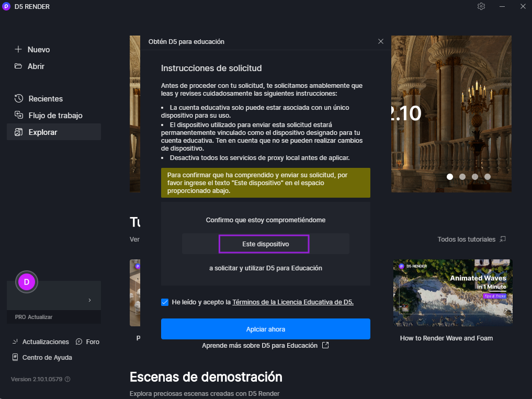Open the Animated Waves tutorial thumbnail
Screen dimensions: 532x399
[x=452, y=293]
